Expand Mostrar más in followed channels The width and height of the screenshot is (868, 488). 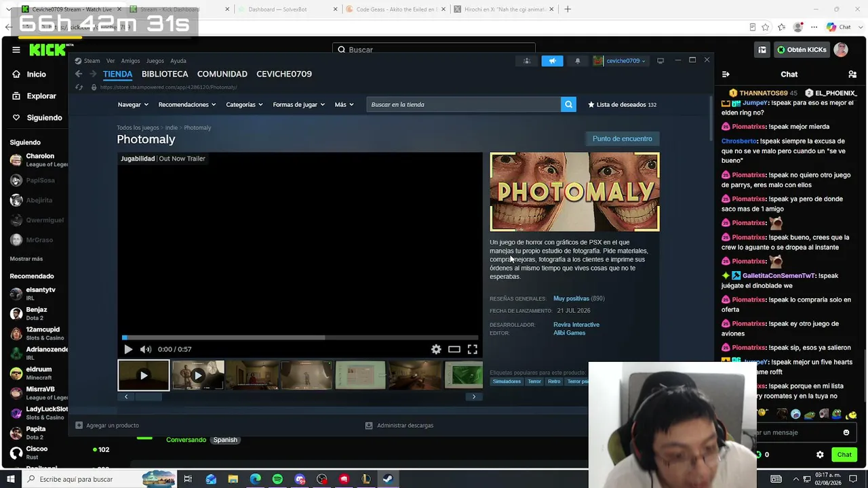pos(26,258)
